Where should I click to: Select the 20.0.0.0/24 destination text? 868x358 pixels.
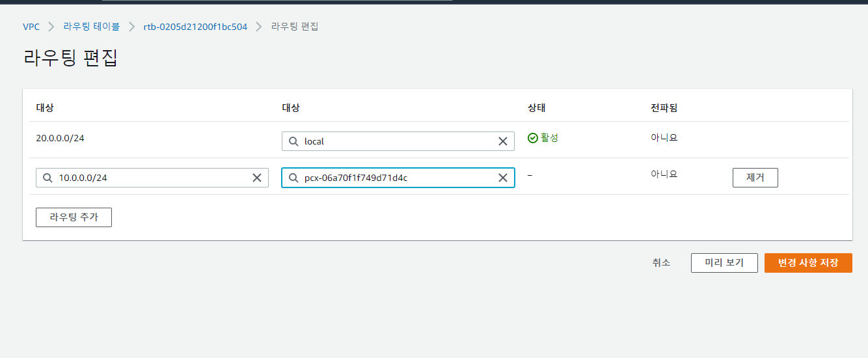(60, 138)
